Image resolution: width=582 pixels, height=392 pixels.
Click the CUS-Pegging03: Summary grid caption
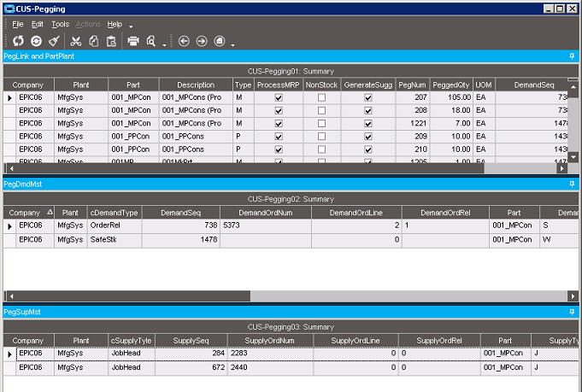[291, 327]
